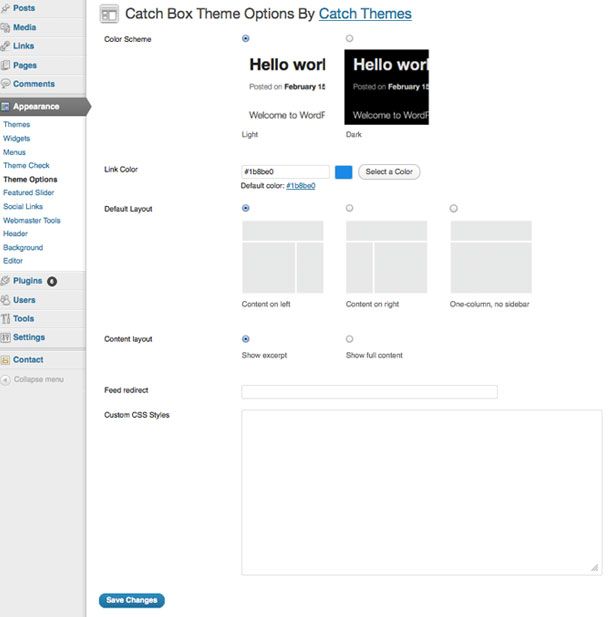Click the Posts pin icon
The width and height of the screenshot is (608, 617).
click(5, 8)
